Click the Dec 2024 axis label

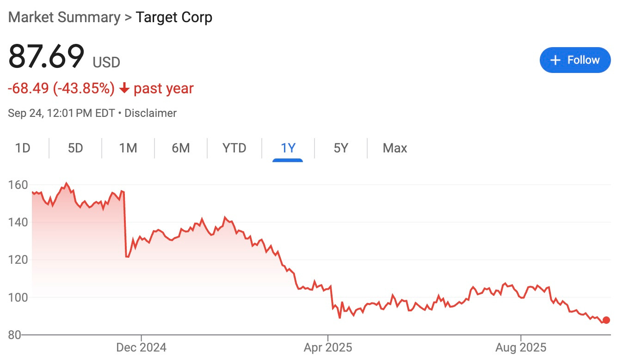[142, 347]
